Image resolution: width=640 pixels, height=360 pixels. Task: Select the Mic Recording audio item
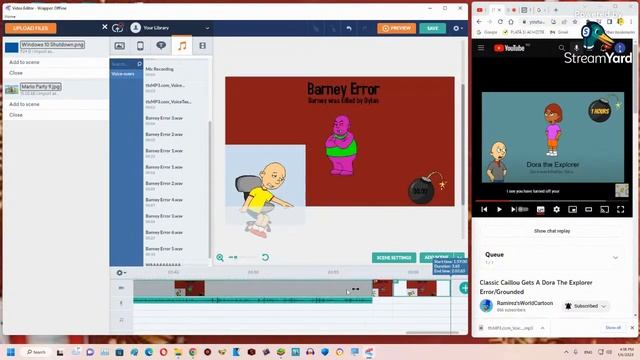pyautogui.click(x=176, y=71)
